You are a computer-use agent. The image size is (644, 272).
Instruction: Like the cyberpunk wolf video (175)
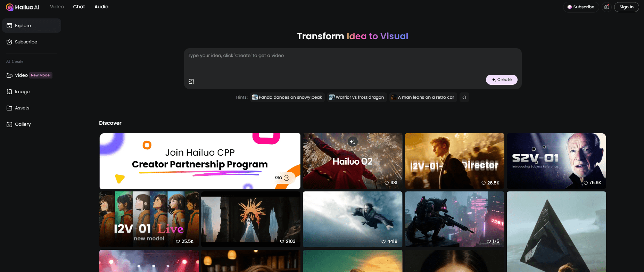point(489,241)
